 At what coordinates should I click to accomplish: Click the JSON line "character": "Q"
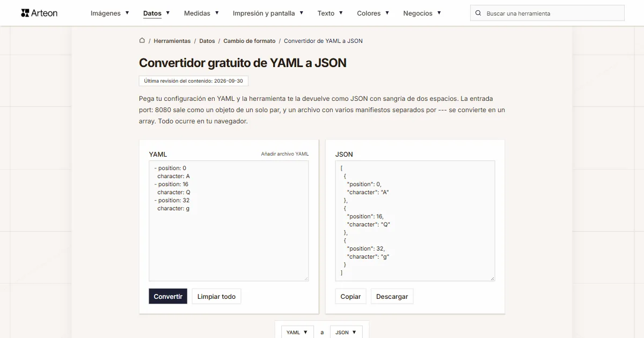368,224
